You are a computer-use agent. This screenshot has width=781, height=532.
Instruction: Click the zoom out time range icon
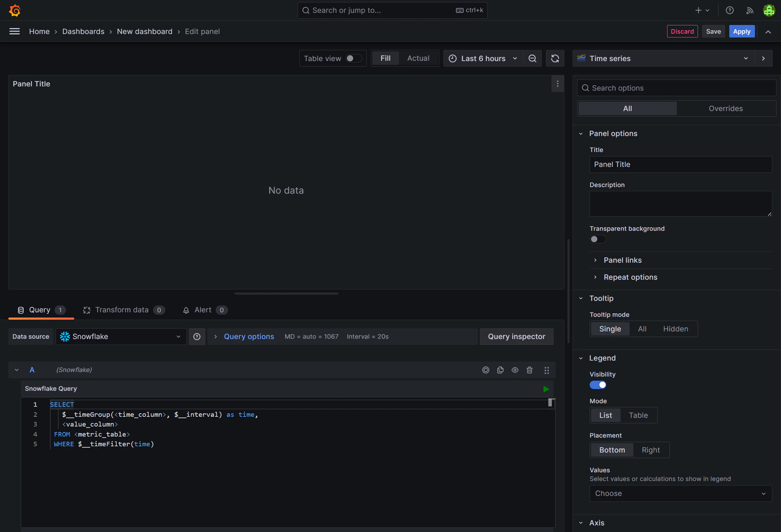click(x=532, y=59)
